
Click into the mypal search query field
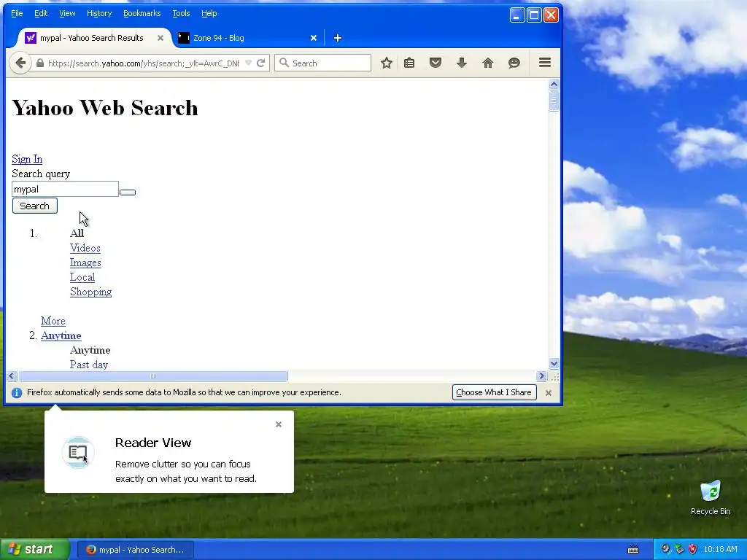(x=65, y=189)
